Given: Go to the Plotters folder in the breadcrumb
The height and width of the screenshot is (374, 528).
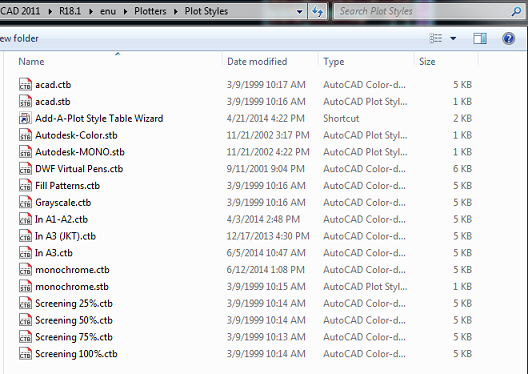Looking at the screenshot, I should [150, 11].
